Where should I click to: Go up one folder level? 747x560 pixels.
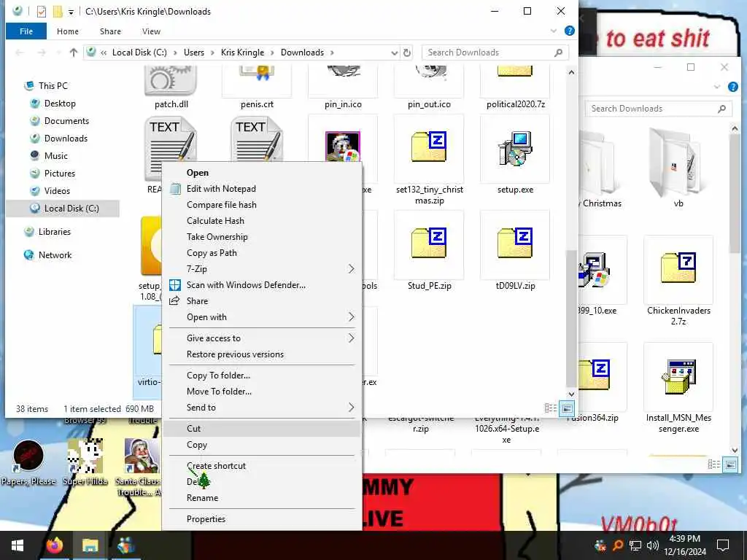tap(74, 52)
